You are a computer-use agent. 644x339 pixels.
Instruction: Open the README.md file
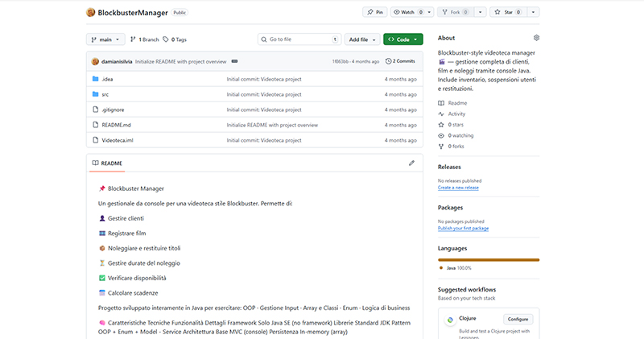click(116, 125)
